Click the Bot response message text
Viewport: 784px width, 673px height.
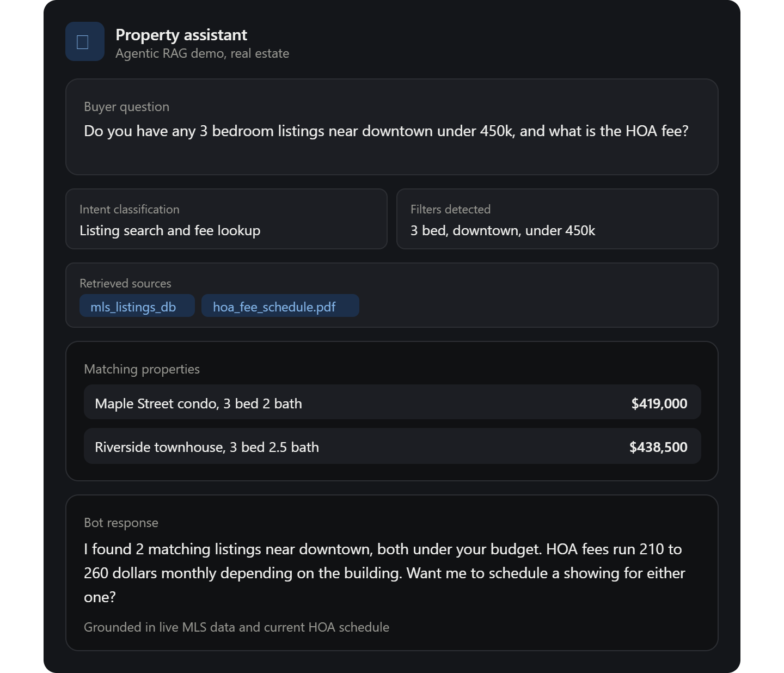coord(384,573)
